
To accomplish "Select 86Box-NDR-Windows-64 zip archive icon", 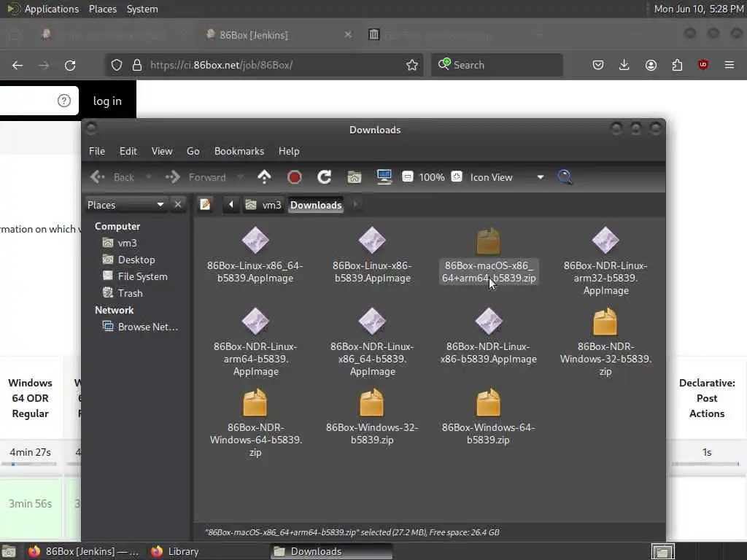I will coord(255,402).
